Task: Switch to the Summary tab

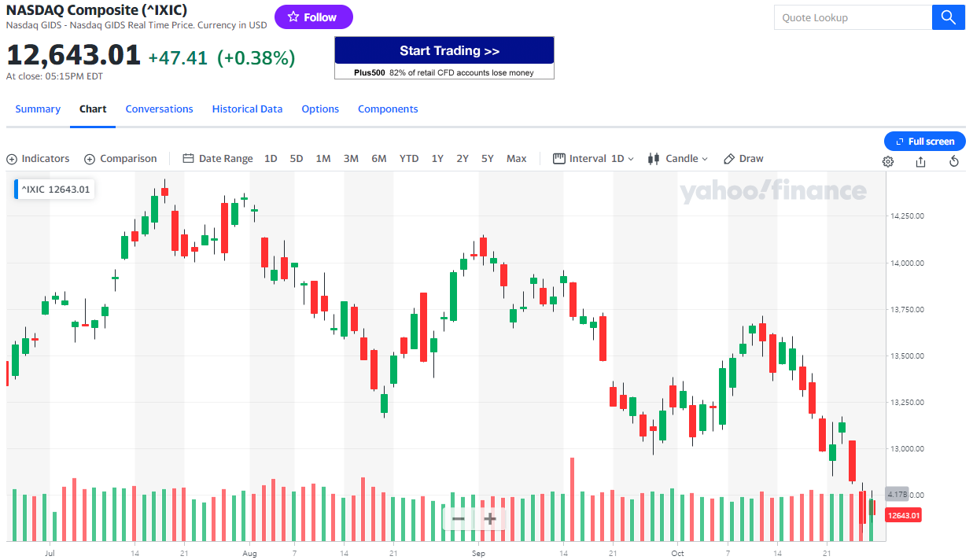Action: point(38,109)
